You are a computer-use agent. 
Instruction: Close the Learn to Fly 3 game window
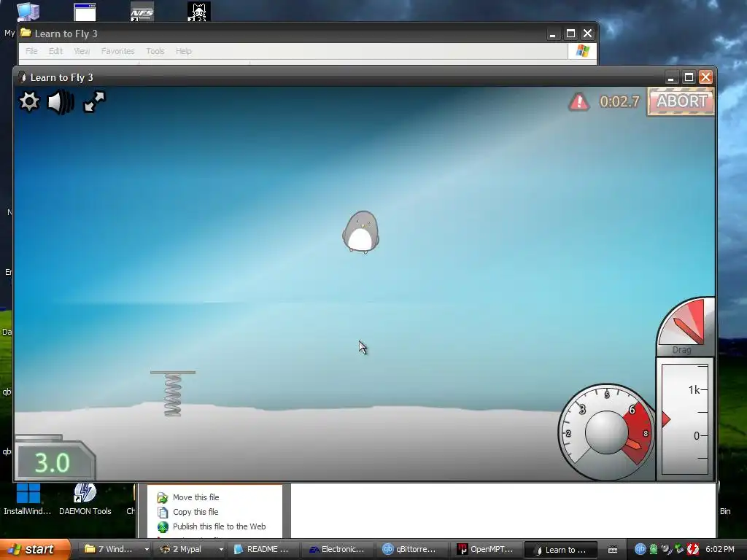click(705, 77)
